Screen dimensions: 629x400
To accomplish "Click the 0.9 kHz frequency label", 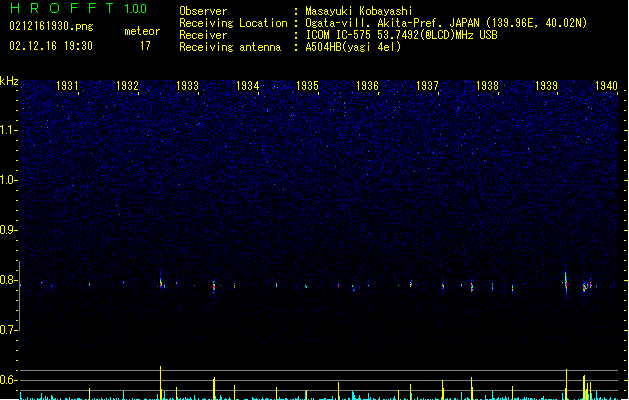I will click(8, 230).
